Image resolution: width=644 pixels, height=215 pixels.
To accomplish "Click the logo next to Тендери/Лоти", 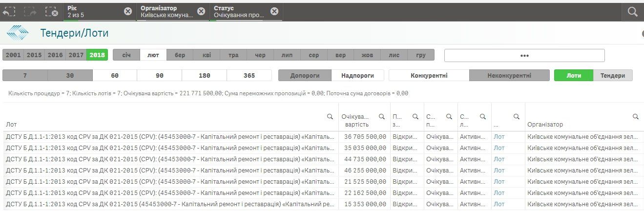I will (18, 33).
